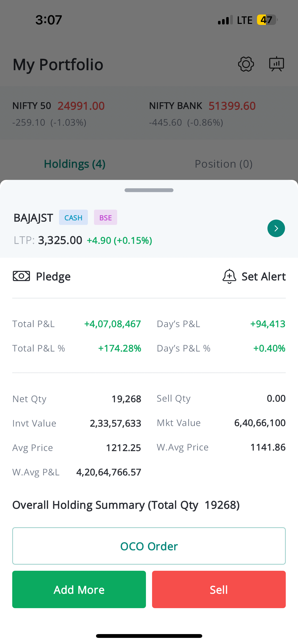Tap the BSE exchange badge
The height and width of the screenshot is (644, 298).
click(105, 218)
